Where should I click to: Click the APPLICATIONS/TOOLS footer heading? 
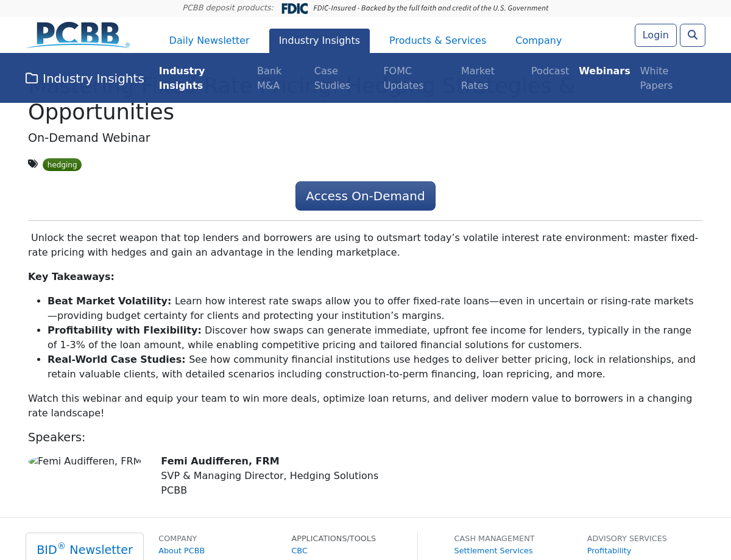tap(333, 539)
